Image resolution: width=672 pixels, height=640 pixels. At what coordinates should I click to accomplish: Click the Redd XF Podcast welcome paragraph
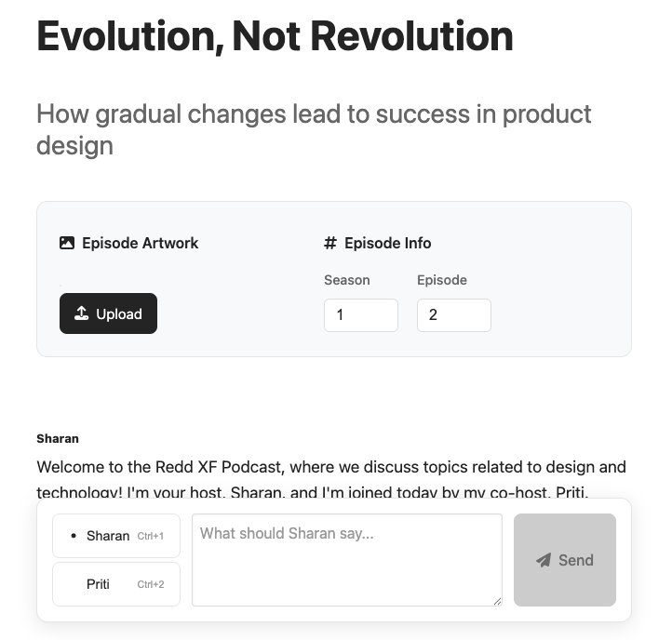[x=331, y=467]
